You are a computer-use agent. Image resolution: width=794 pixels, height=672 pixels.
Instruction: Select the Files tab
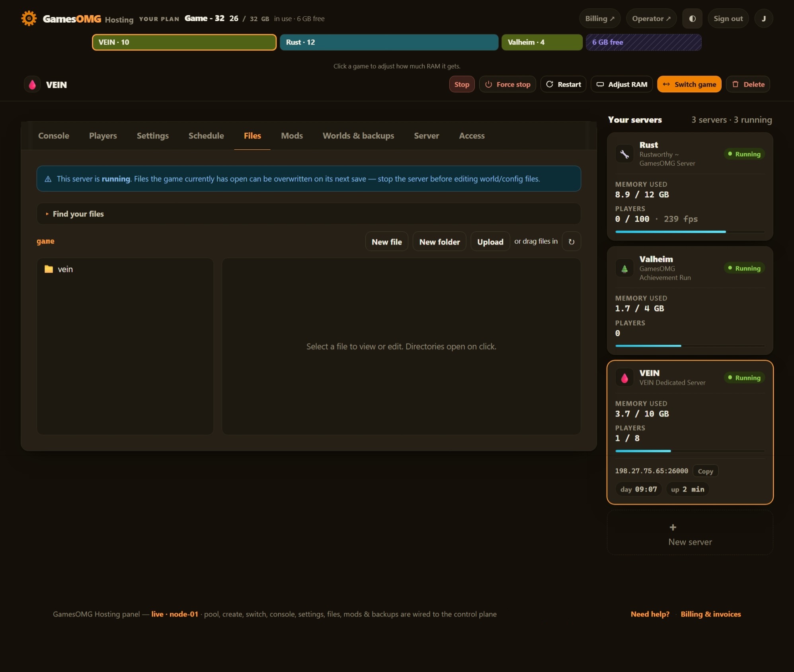252,136
